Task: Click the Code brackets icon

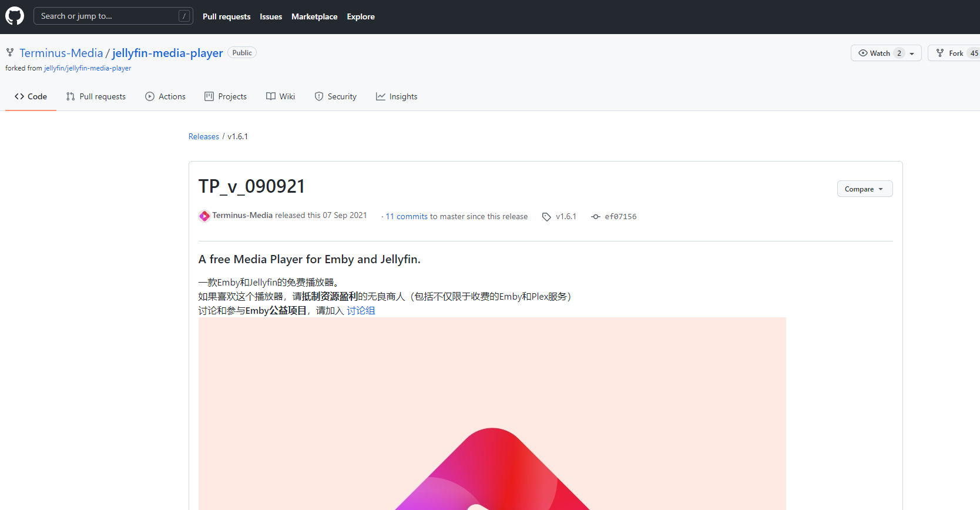Action: pyautogui.click(x=19, y=96)
